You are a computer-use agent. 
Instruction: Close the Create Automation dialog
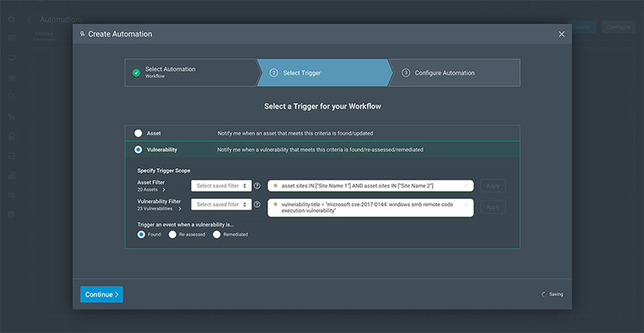tap(561, 34)
